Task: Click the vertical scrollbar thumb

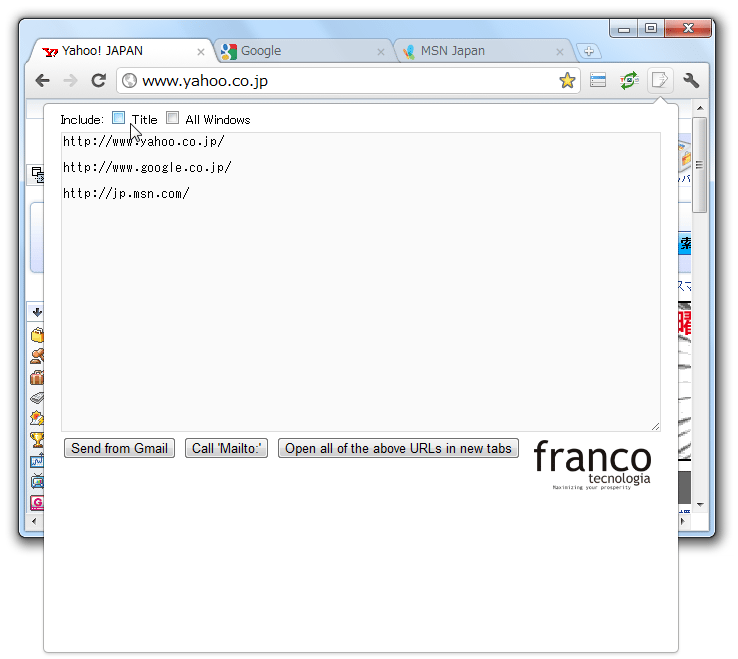Action: [700, 165]
